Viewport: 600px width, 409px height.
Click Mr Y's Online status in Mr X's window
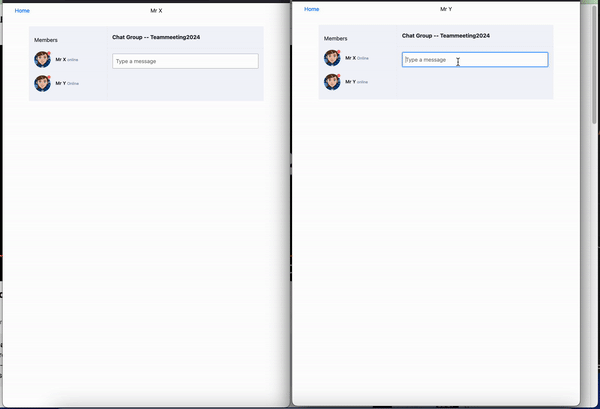point(73,84)
